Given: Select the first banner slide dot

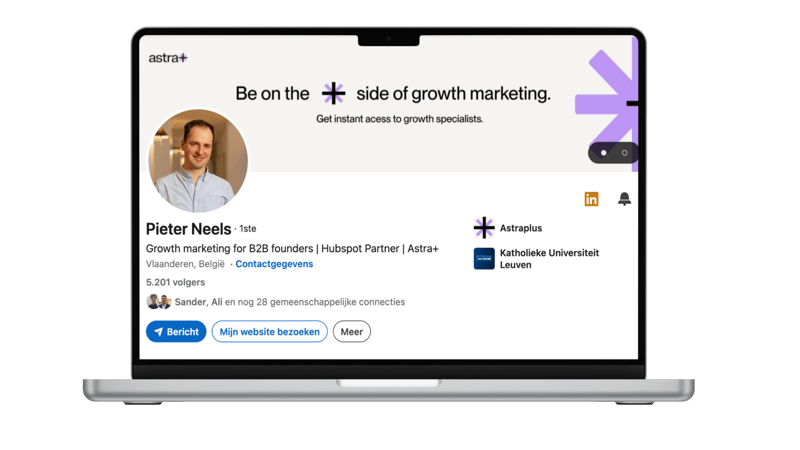Looking at the screenshot, I should click(603, 153).
